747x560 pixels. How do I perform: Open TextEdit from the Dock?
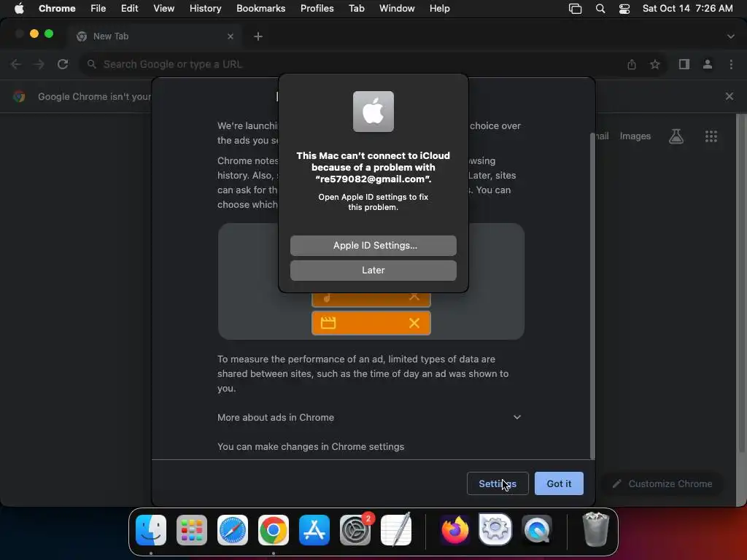pos(396,529)
